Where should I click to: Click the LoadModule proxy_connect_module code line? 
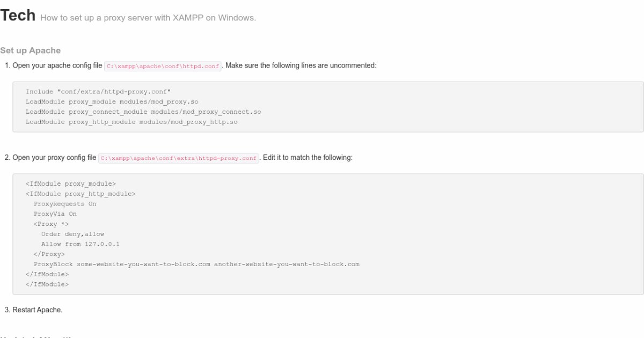(143, 112)
